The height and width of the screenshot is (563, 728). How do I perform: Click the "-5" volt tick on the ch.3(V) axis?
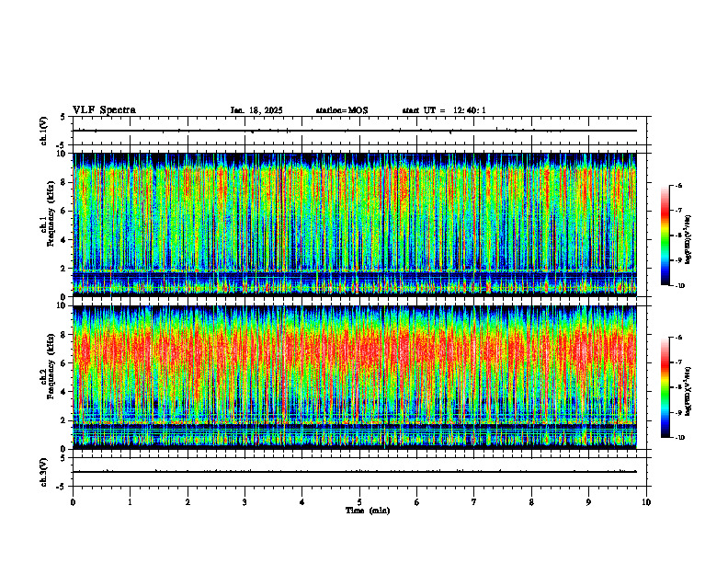[61, 487]
